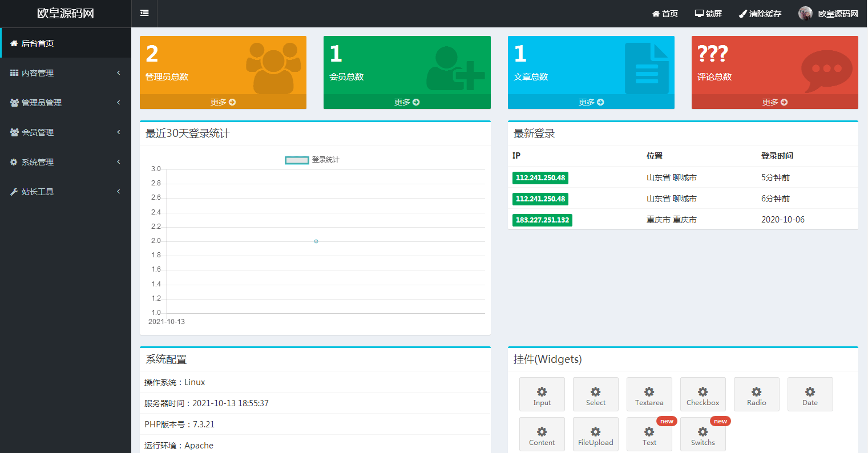The height and width of the screenshot is (453, 868).
Task: Click 更多 on the orange 管理员总数 card
Action: (x=223, y=102)
